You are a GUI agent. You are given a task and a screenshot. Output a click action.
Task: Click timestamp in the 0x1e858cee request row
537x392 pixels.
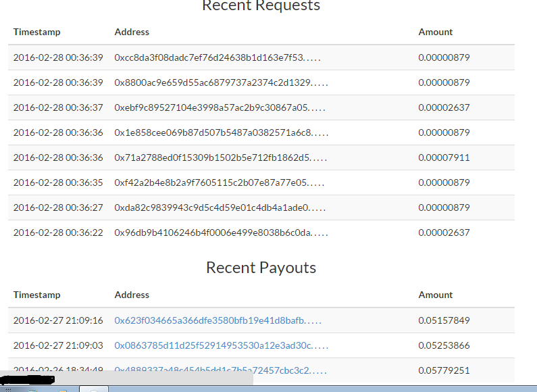point(58,132)
